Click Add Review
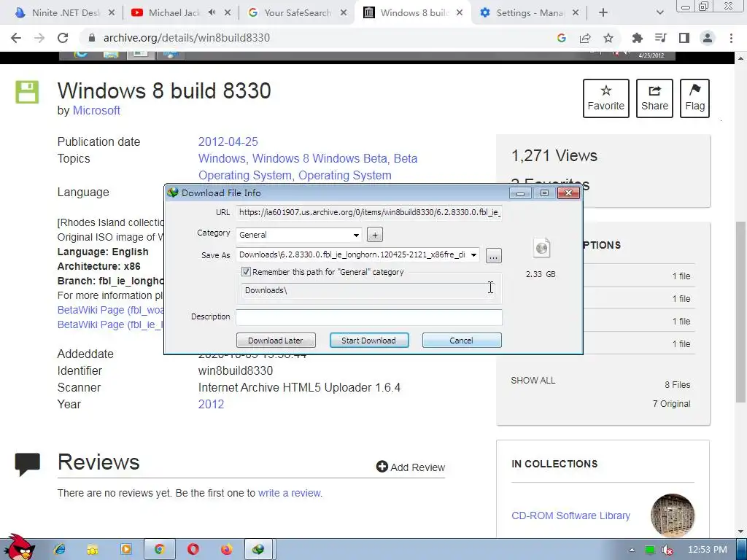Image resolution: width=747 pixels, height=560 pixels. 410,467
